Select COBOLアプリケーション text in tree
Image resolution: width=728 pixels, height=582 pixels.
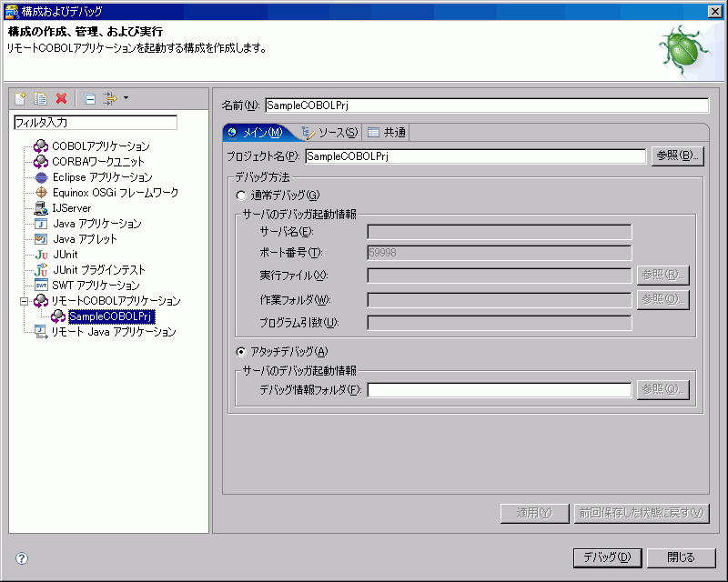[101, 146]
